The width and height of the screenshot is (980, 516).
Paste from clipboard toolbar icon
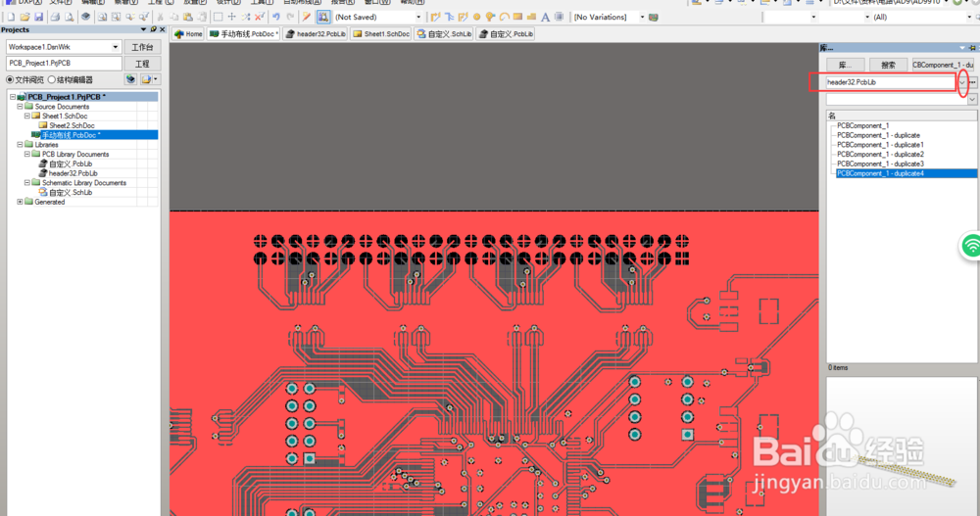(187, 17)
